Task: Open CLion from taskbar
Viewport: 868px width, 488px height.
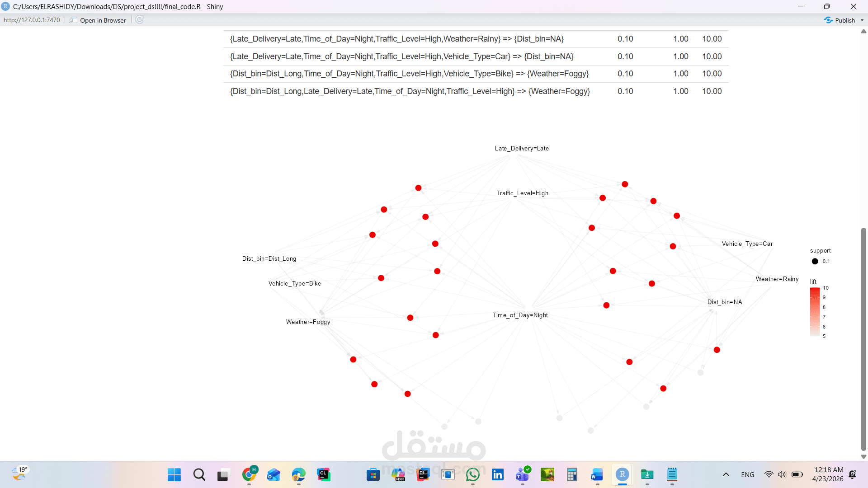Action: [324, 474]
